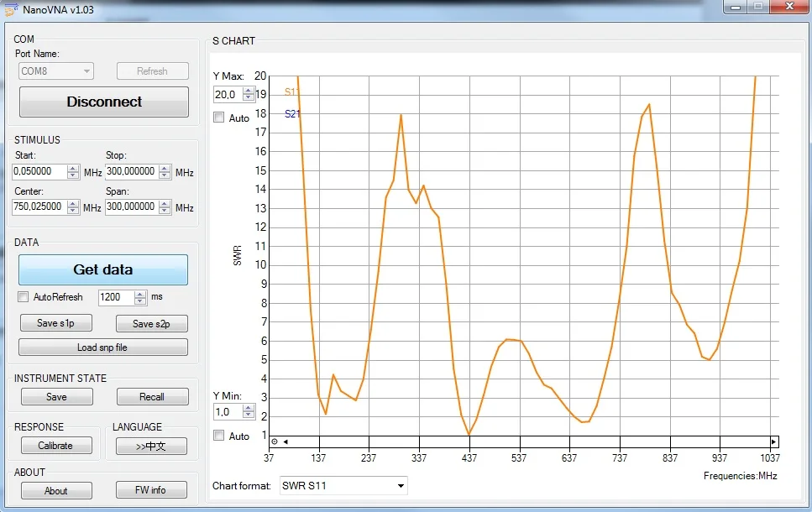Open the About dialog
This screenshot has height=512, width=812.
pos(56,491)
